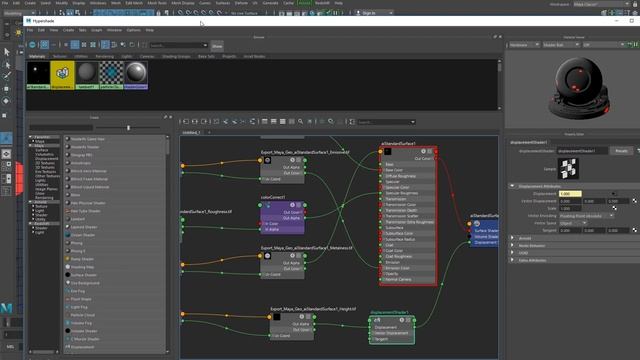
Task: Click the graph output connections icon
Action: [x=204, y=122]
